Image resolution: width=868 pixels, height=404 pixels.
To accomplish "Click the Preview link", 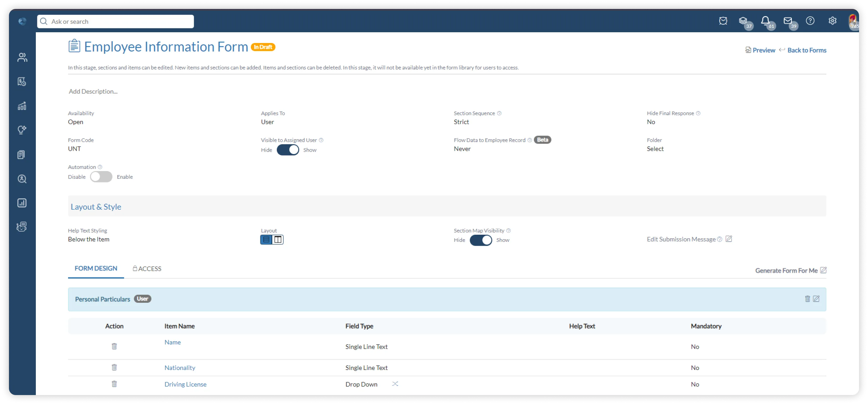I will [x=763, y=50].
